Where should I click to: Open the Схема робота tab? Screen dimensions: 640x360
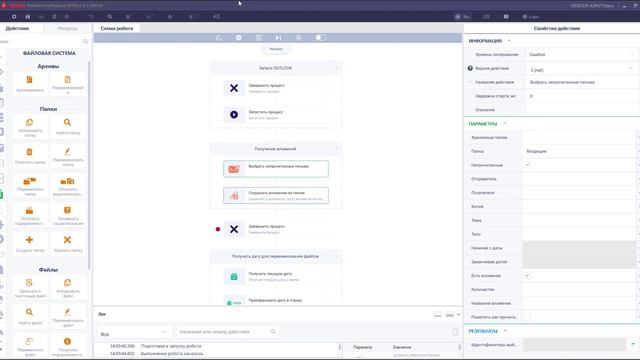(x=117, y=29)
